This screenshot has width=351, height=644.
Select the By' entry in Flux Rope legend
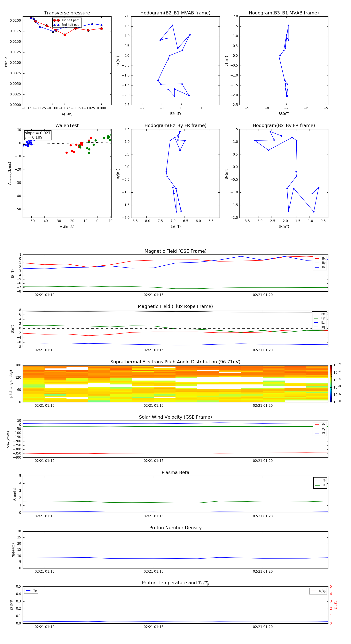coord(320,318)
